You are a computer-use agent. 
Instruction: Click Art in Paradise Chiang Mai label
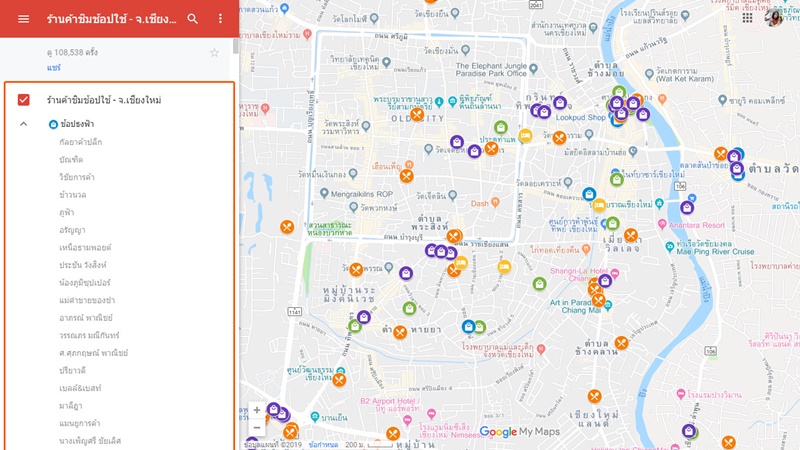tap(573, 306)
